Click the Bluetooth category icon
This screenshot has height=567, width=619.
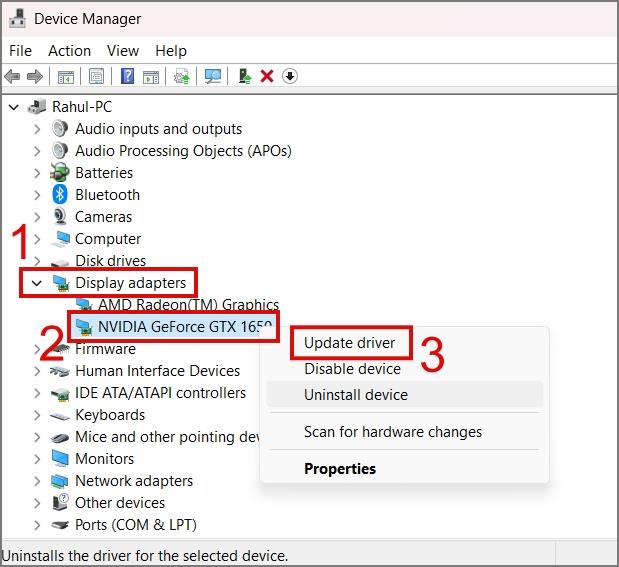pyautogui.click(x=60, y=194)
